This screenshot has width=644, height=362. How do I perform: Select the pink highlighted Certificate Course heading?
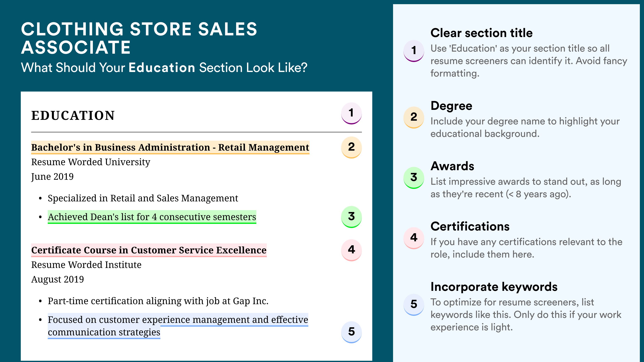pos(149,250)
